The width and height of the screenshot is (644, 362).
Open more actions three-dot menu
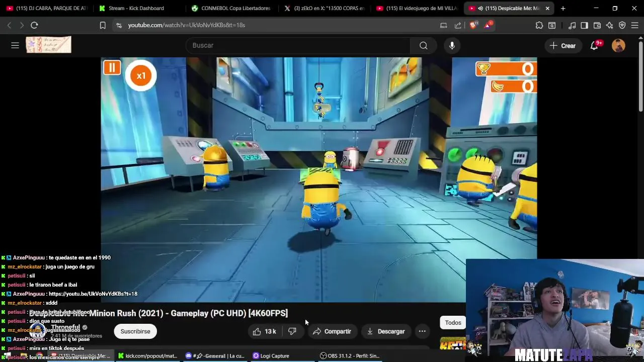coord(422,331)
